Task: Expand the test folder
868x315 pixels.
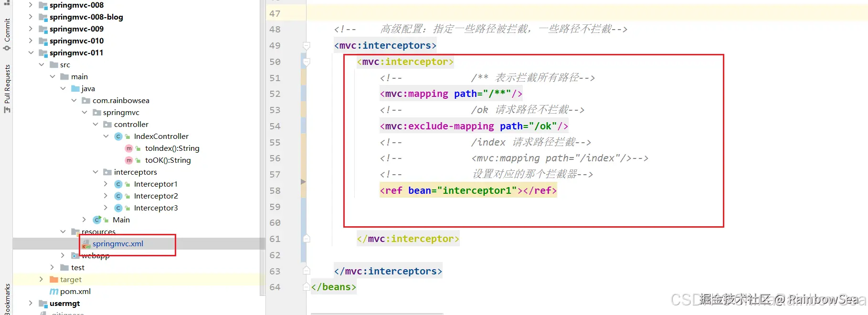Action: [x=53, y=268]
